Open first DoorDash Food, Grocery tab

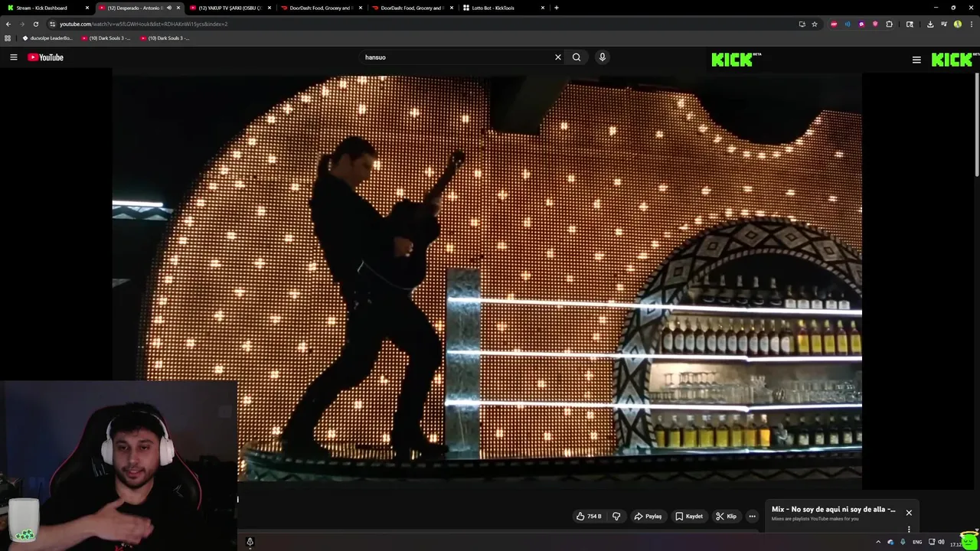pyautogui.click(x=320, y=8)
